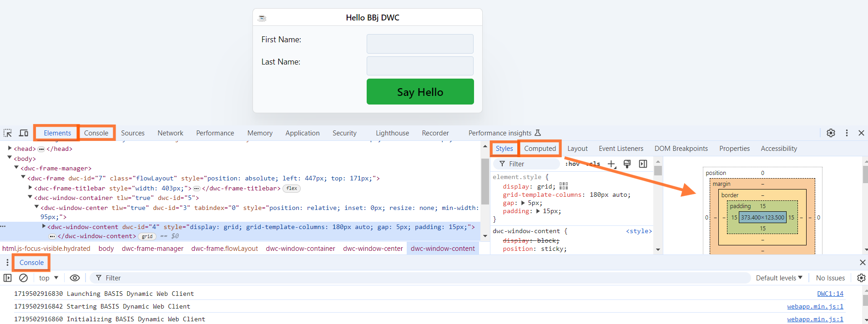Expand the dwc-frame-titlebar node
Image resolution: width=868 pixels, height=324 pixels.
[x=30, y=187]
